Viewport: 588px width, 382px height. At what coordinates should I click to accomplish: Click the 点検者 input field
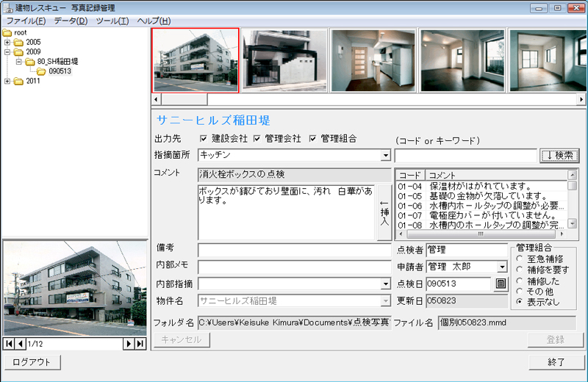467,250
